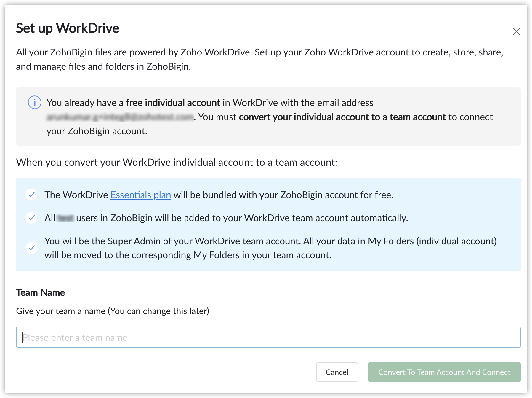Close the Set up WorkDrive dialog
The width and height of the screenshot is (532, 398).
[516, 31]
